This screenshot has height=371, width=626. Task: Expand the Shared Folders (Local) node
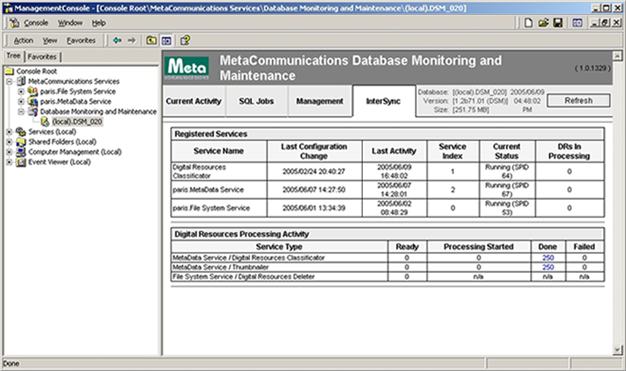[9, 142]
